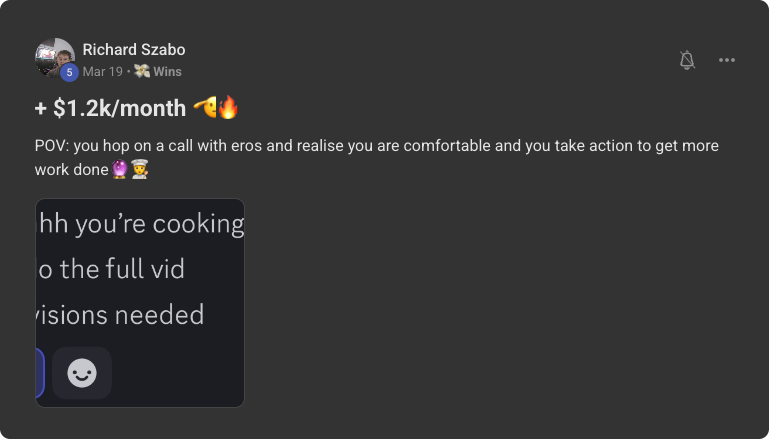The image size is (769, 439).
Task: Click the pointing hand emoji in title
Action: point(205,108)
